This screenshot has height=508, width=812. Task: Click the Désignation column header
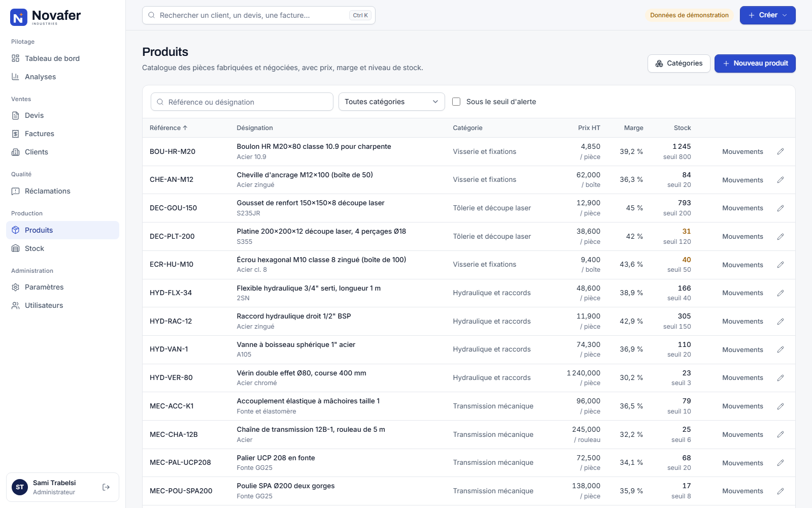255,128
